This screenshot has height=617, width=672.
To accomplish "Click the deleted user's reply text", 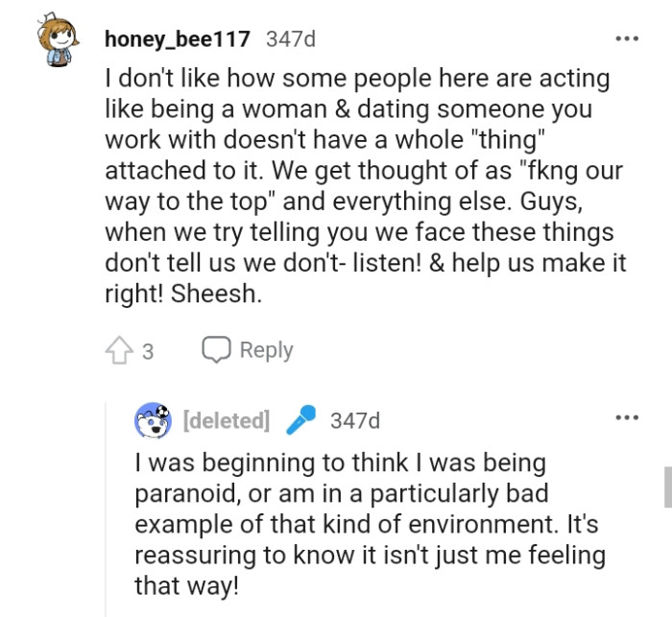I will [x=370, y=523].
